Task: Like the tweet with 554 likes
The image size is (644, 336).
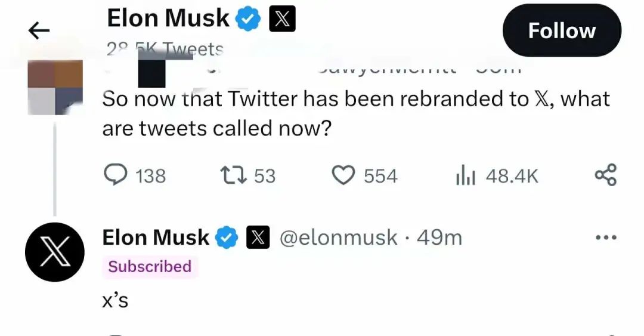Action: click(x=343, y=175)
